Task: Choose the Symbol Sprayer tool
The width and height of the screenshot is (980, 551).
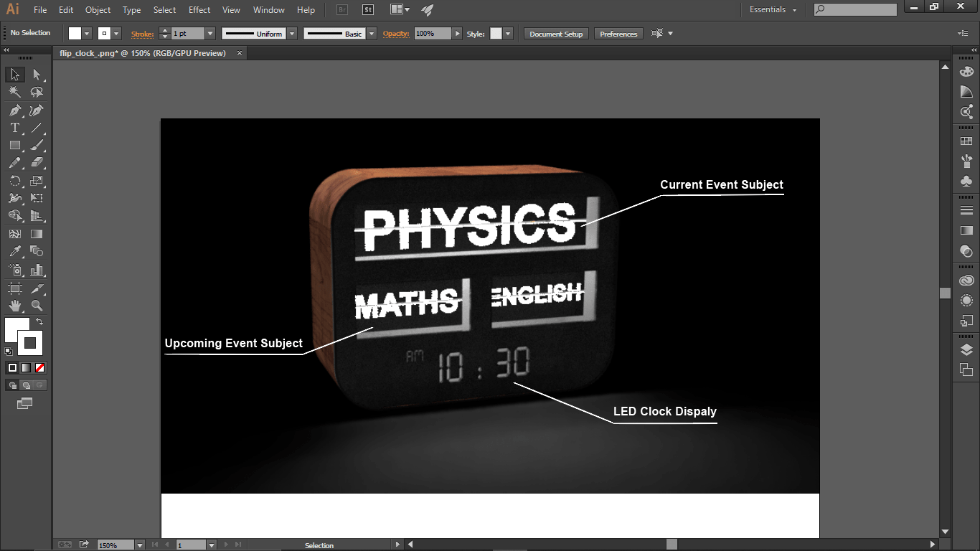Action: pos(15,270)
